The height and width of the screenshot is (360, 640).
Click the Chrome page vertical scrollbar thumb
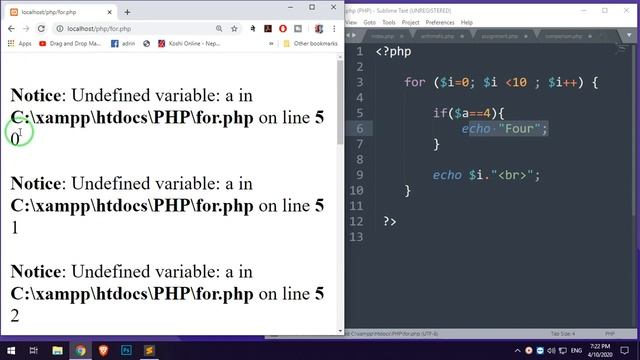click(340, 102)
